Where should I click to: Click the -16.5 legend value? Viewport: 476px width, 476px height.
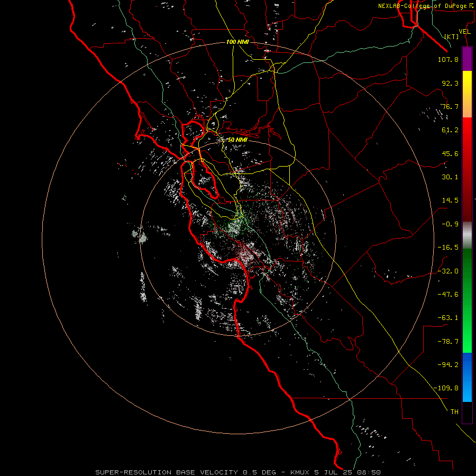pos(448,248)
